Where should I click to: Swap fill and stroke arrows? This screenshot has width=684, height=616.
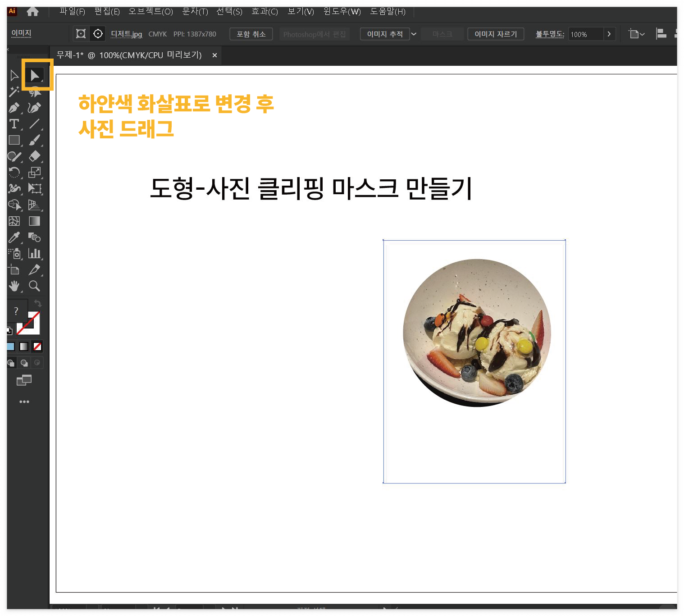click(38, 304)
